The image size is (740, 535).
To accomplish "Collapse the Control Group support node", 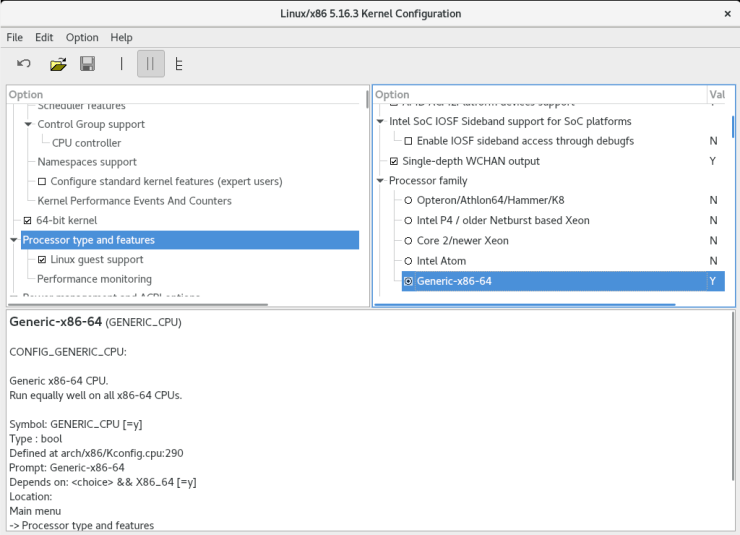I will pos(28,124).
